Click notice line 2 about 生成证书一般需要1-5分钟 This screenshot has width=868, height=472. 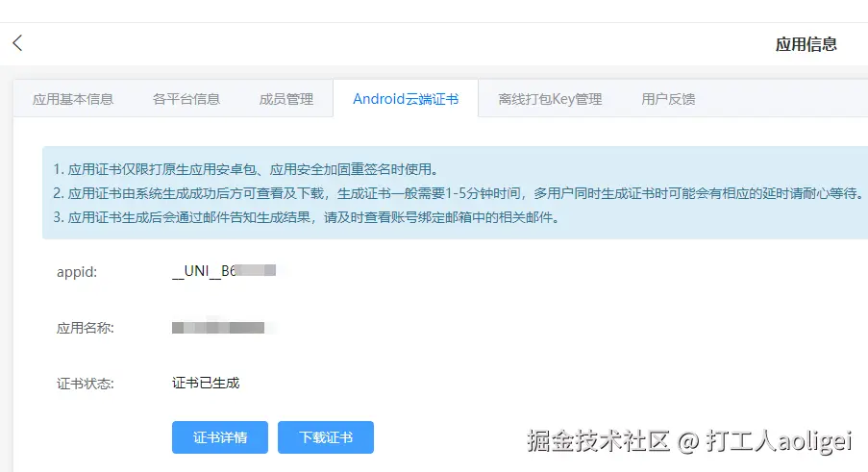pyautogui.click(x=459, y=193)
